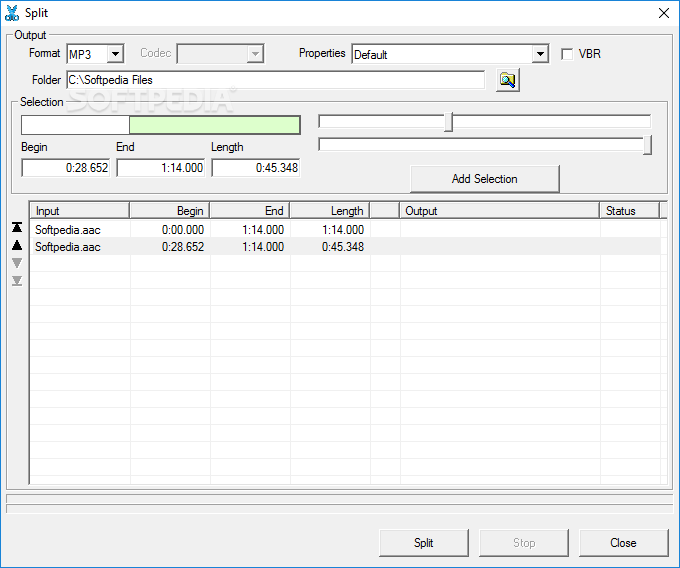The height and width of the screenshot is (568, 680).
Task: Click the green selection range bar
Action: click(x=214, y=125)
